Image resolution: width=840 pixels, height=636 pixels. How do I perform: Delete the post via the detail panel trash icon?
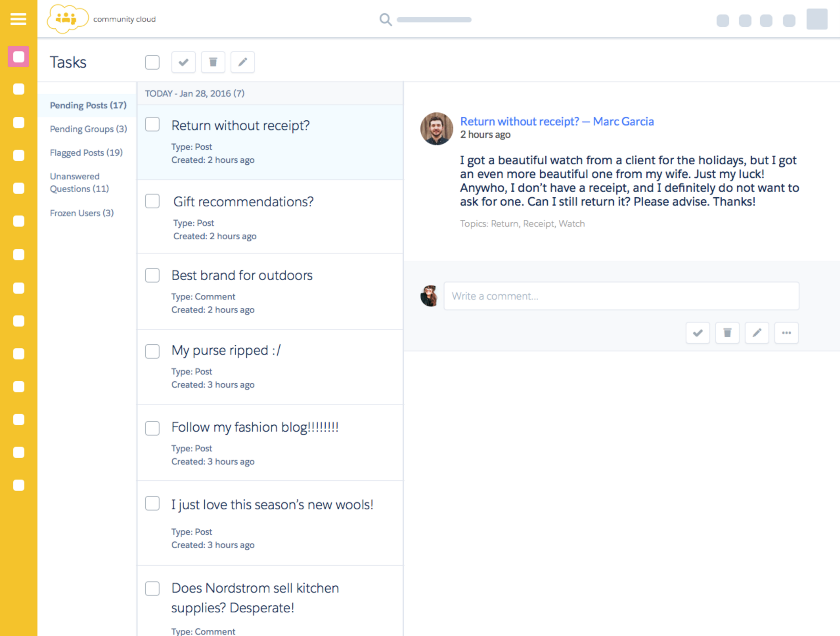click(727, 333)
